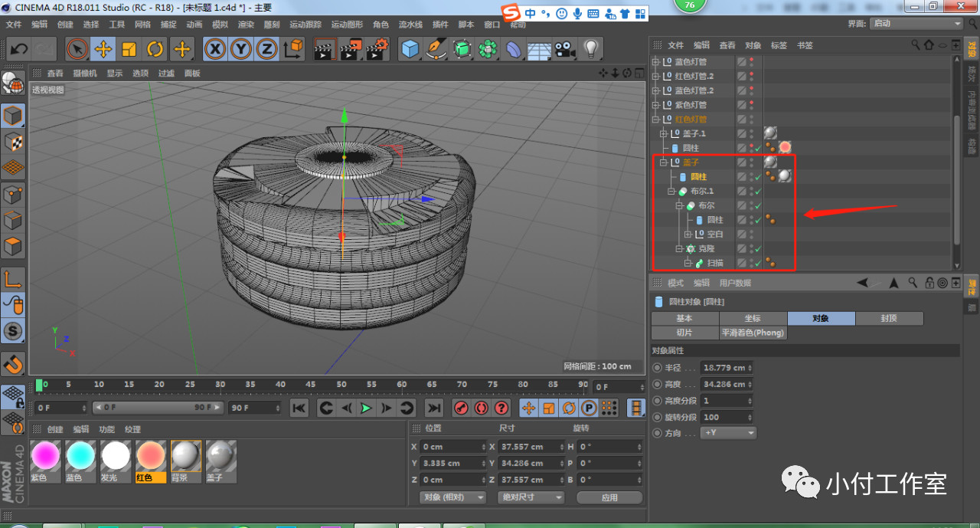Toggle enable checkmark for 扫描

[x=758, y=264]
